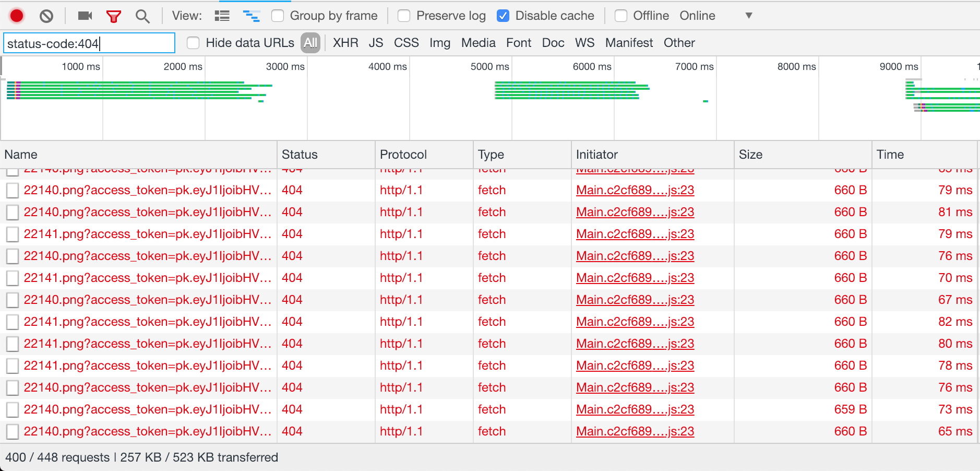Click the camera icon to capture screenshots

click(x=85, y=15)
